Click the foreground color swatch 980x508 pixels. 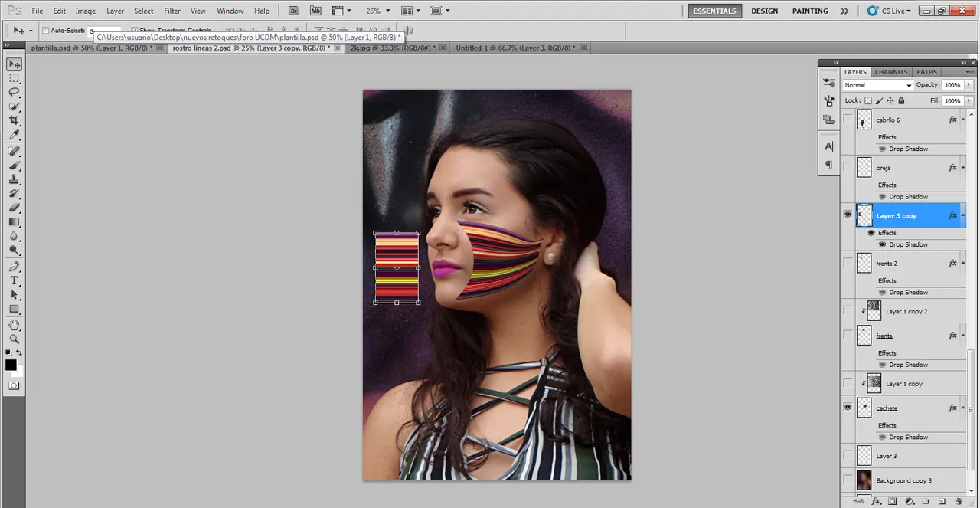coord(11,365)
